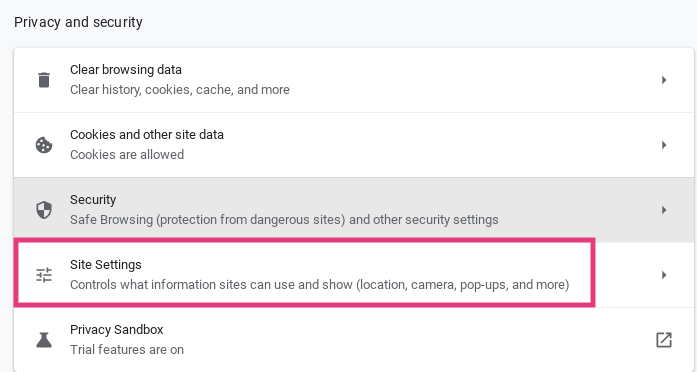The height and width of the screenshot is (372, 697).
Task: Select the Site Settings title
Action: coord(106,265)
